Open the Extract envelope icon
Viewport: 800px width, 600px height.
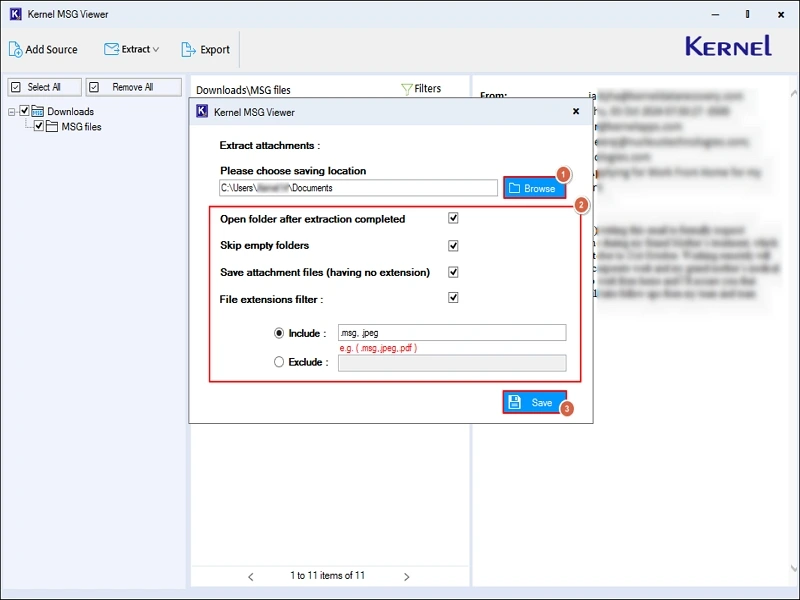click(x=111, y=49)
